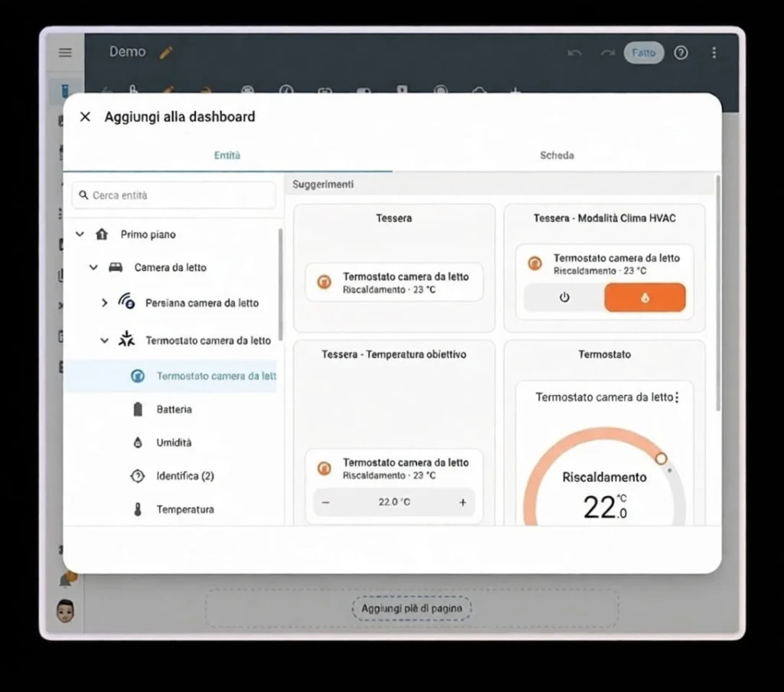Viewport: 784px width, 692px height.
Task: Choose the Tessera - Temperatura obiettivo card
Action: point(394,433)
